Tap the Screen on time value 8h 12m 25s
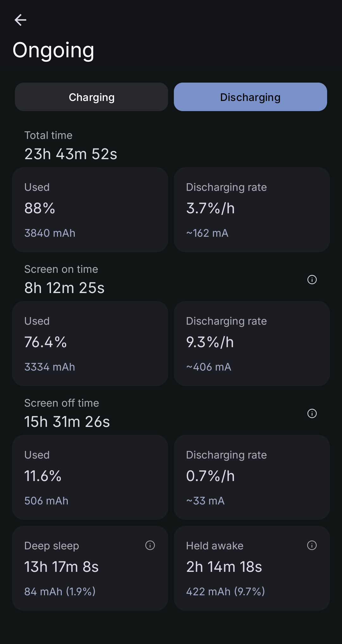Screen dimensions: 342x644 pyautogui.click(x=64, y=288)
